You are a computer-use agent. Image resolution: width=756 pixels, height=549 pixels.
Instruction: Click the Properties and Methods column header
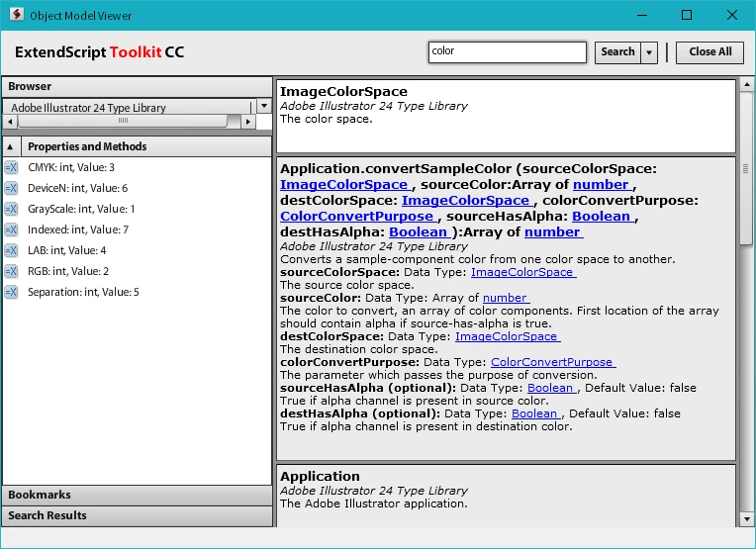pos(145,146)
